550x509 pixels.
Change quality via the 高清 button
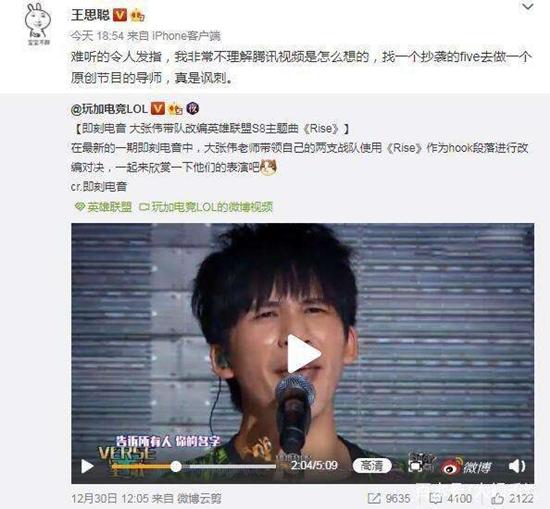point(371,466)
